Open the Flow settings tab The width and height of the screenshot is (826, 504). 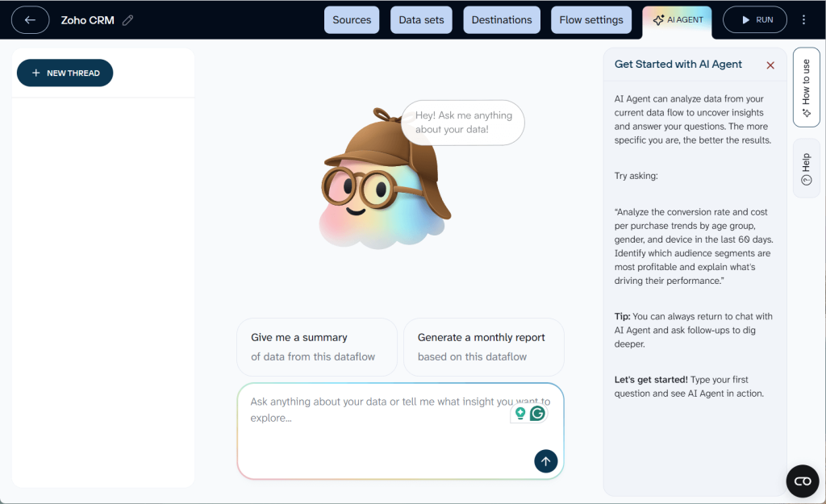[x=591, y=20]
